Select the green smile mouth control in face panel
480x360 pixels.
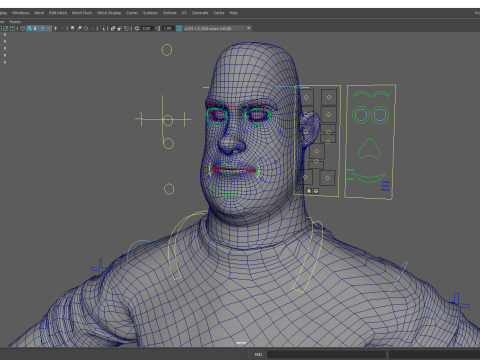(369, 177)
